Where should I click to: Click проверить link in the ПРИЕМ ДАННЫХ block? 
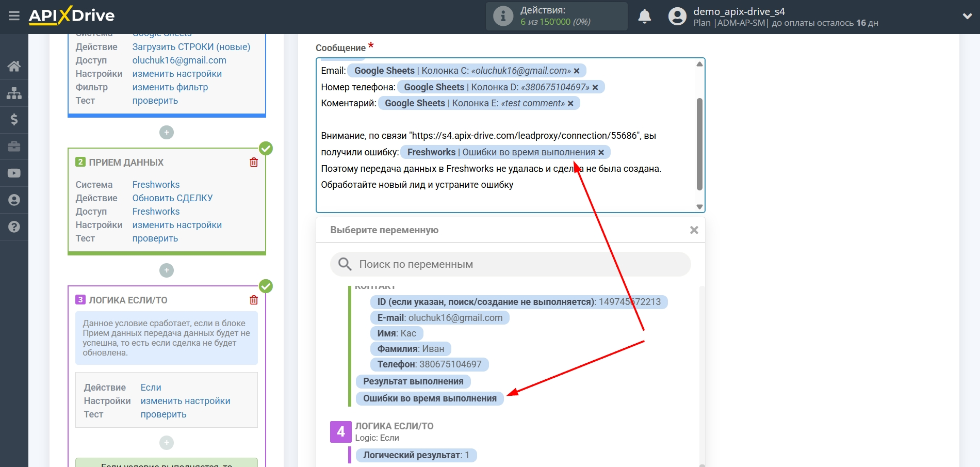pyautogui.click(x=155, y=238)
